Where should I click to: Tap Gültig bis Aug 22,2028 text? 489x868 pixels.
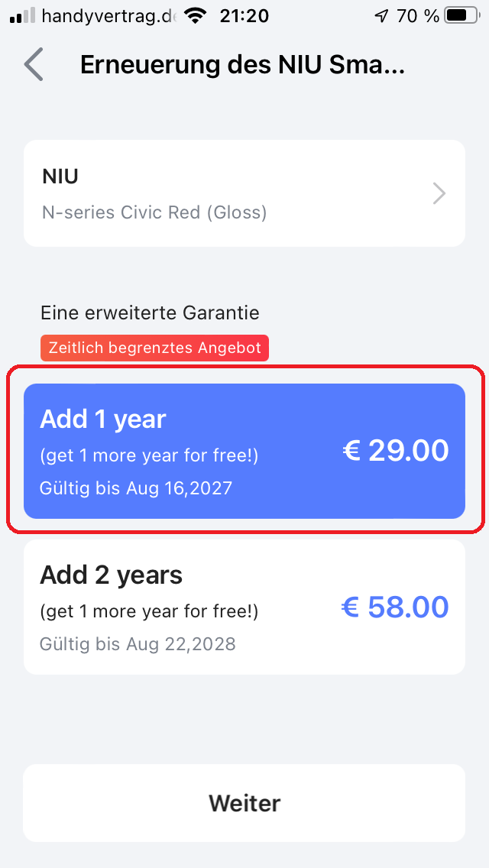tap(138, 644)
